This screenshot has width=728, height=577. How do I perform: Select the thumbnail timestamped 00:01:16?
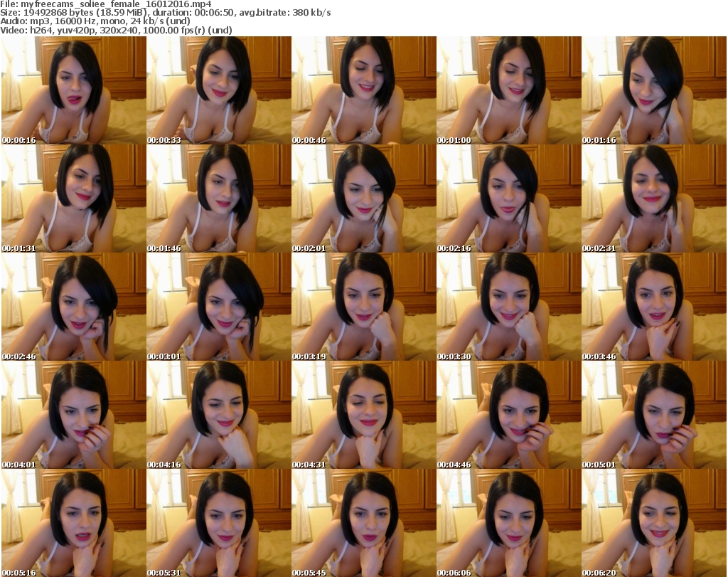[x=654, y=90]
